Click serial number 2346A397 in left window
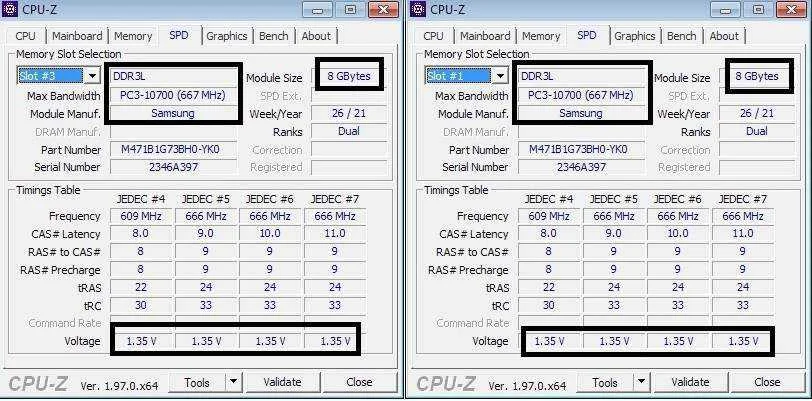 coord(173,167)
